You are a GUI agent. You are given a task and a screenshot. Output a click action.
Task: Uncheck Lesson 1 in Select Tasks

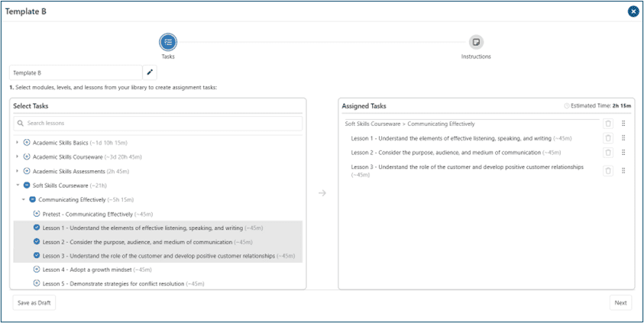(x=37, y=228)
